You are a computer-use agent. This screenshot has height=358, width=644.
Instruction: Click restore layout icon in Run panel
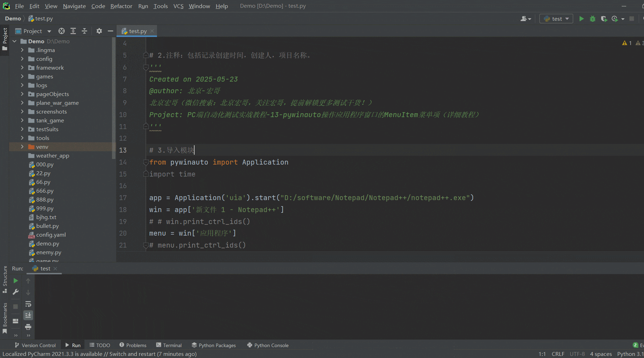tap(15, 321)
